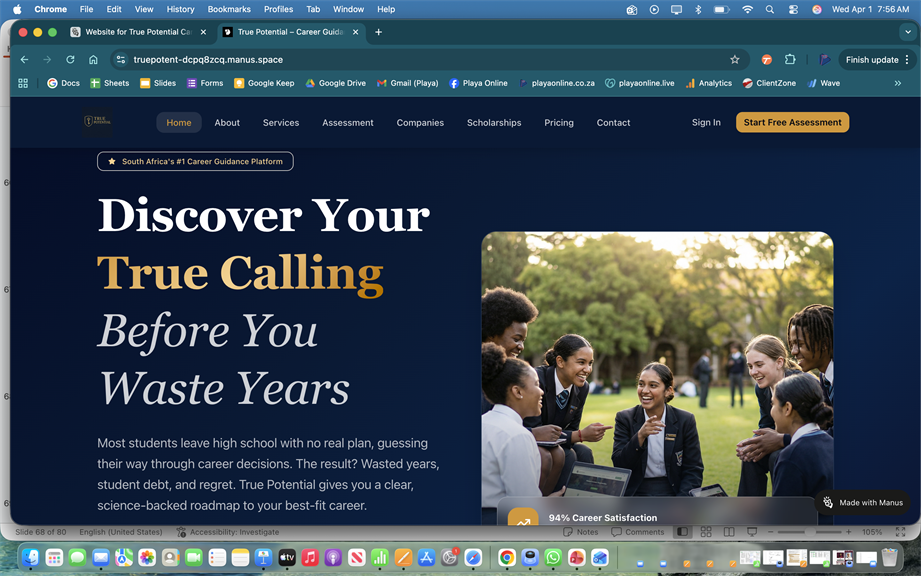Open Mail from the Dock
This screenshot has width=921, height=576.
[x=100, y=557]
